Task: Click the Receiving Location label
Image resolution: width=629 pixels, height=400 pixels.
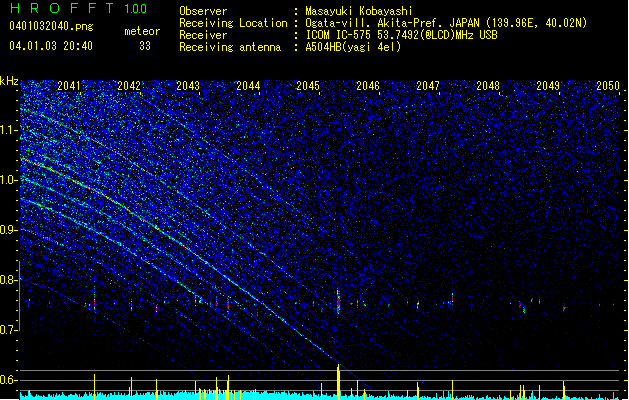Action: pos(233,23)
